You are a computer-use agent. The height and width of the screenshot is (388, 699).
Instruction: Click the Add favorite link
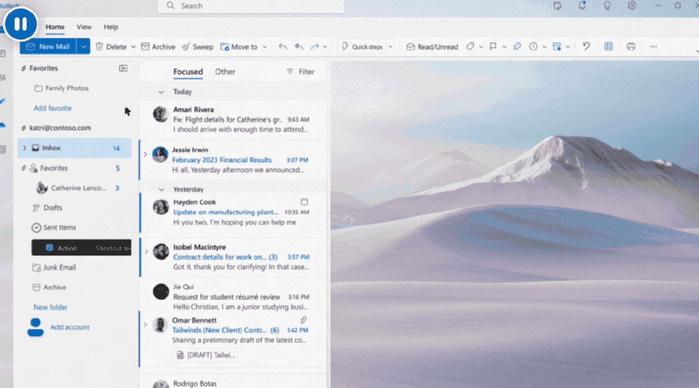tap(53, 108)
